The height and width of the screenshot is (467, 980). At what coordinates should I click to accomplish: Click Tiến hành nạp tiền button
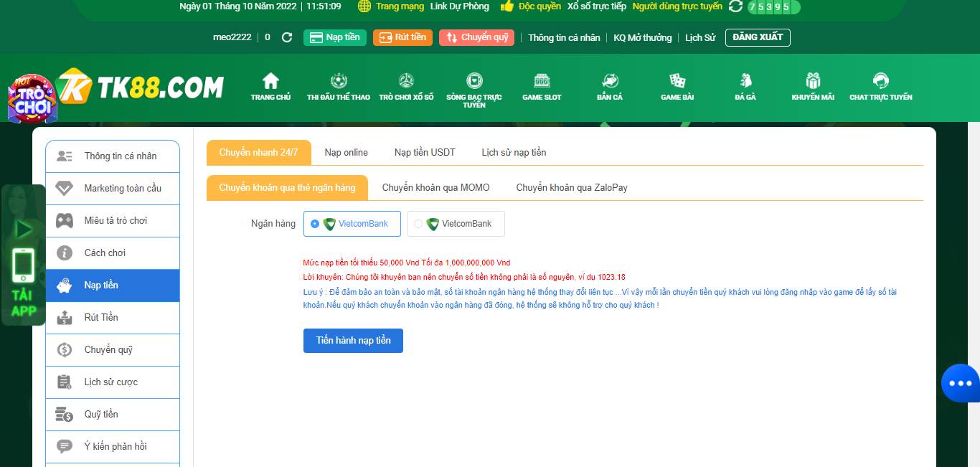tap(353, 341)
